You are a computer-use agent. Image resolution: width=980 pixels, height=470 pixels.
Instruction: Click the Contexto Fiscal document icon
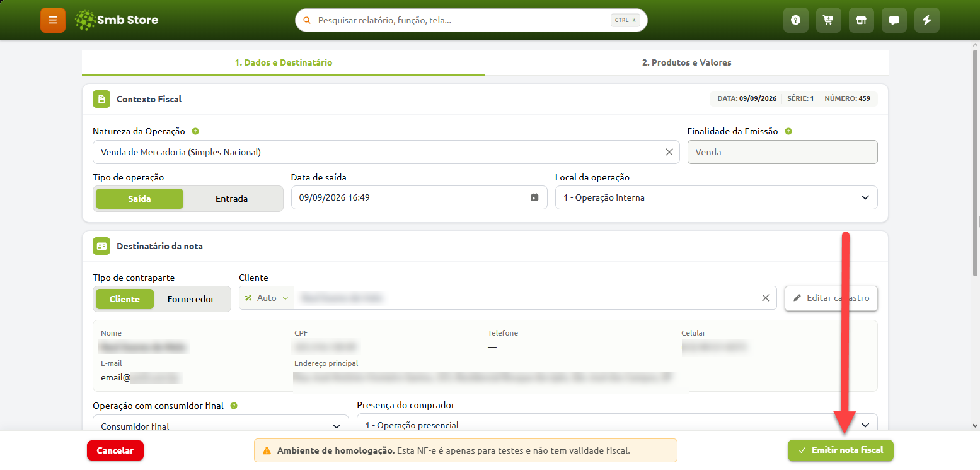[101, 99]
